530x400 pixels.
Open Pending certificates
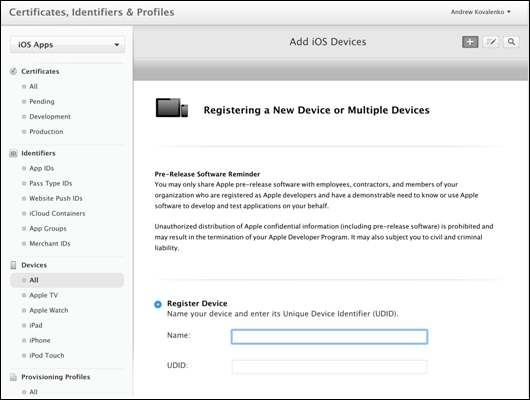pos(42,101)
